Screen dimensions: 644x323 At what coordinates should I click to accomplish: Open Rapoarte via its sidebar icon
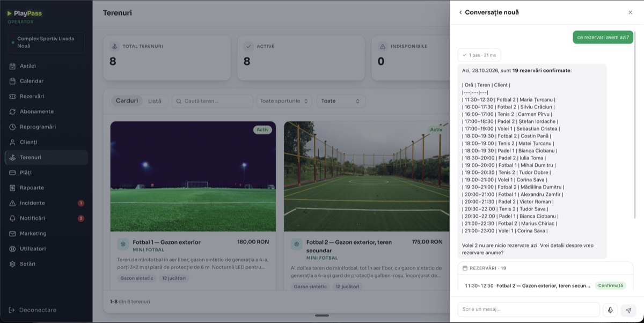click(x=12, y=188)
